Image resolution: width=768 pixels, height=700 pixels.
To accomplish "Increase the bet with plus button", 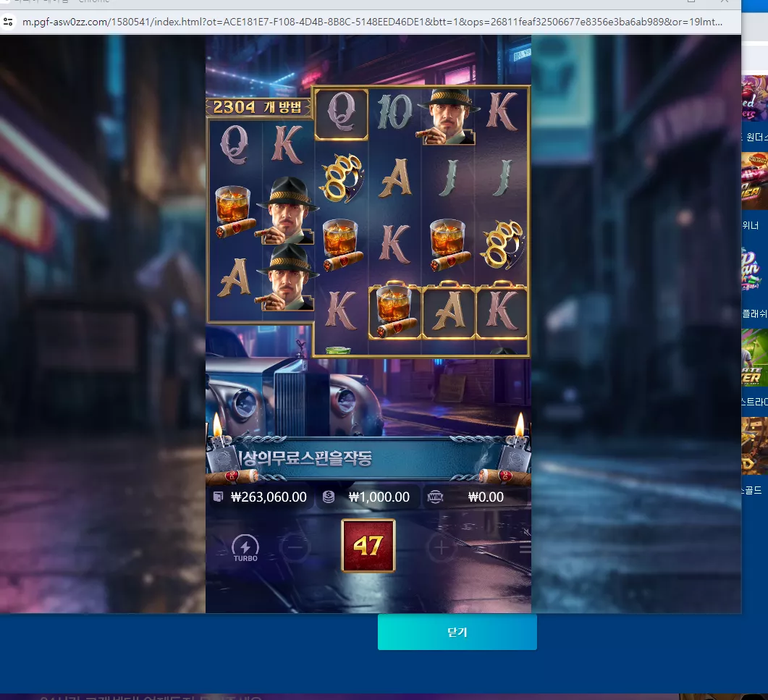I will click(441, 548).
